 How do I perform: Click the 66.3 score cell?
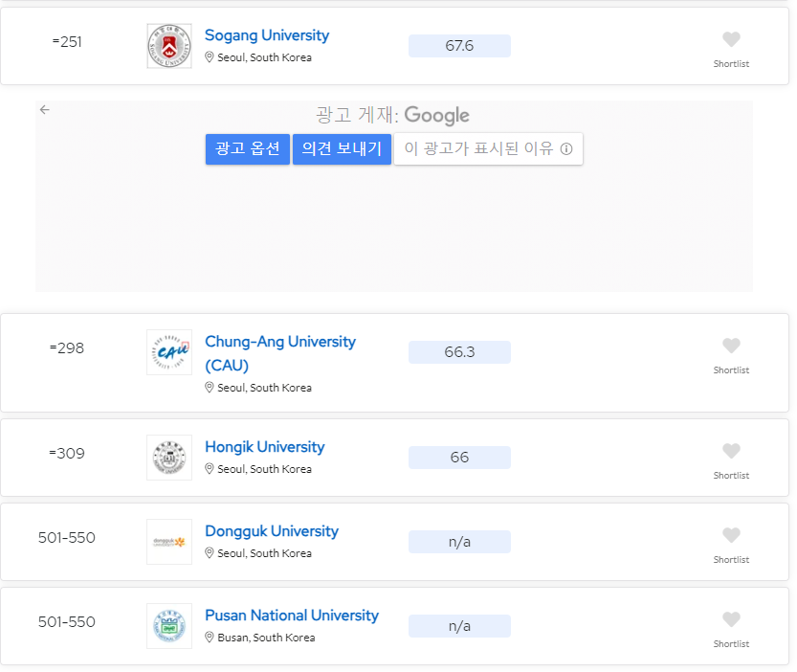pos(459,352)
